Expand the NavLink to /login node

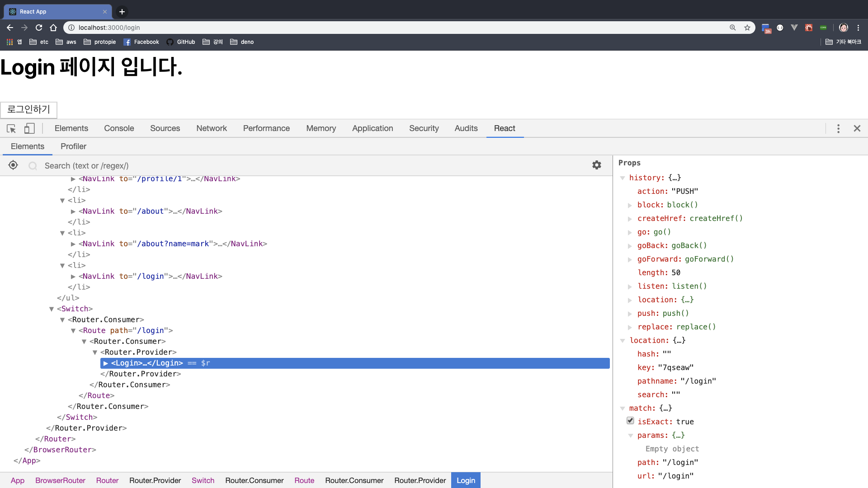73,277
